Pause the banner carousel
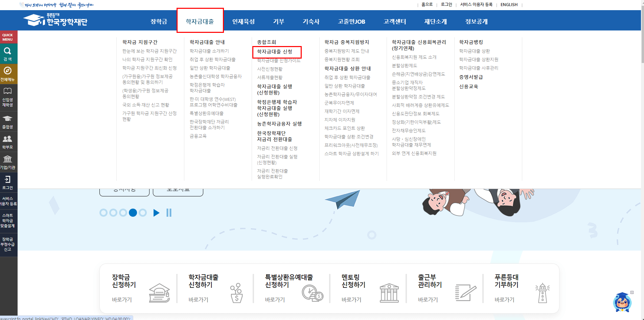 tap(169, 213)
